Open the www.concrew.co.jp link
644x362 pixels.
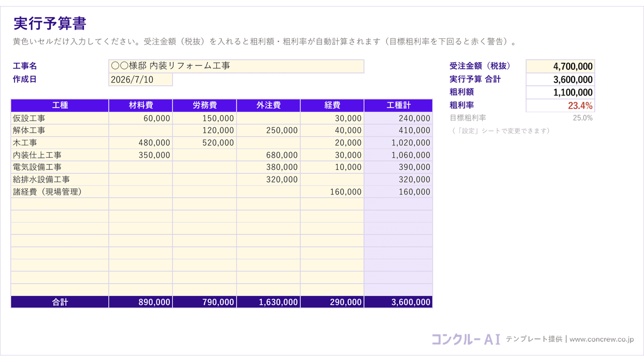602,339
